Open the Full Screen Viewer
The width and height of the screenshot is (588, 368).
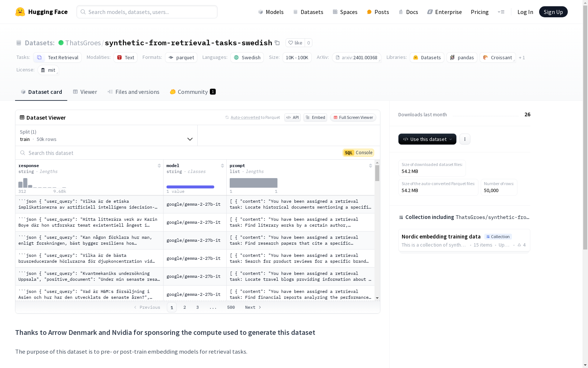click(x=353, y=117)
